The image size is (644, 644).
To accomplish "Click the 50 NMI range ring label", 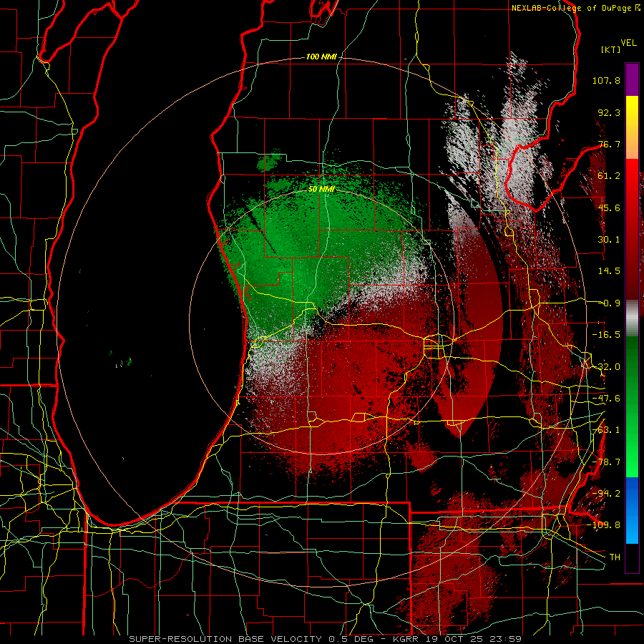I will (321, 189).
